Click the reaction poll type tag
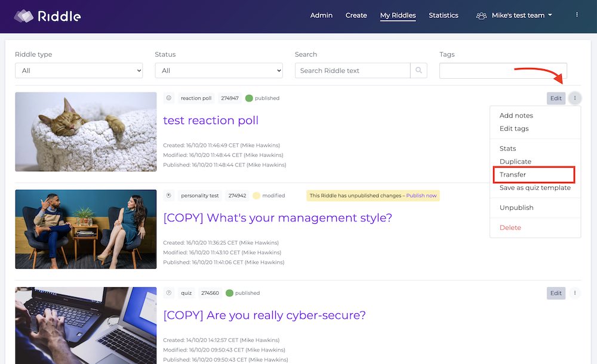597x364 pixels. pos(196,98)
